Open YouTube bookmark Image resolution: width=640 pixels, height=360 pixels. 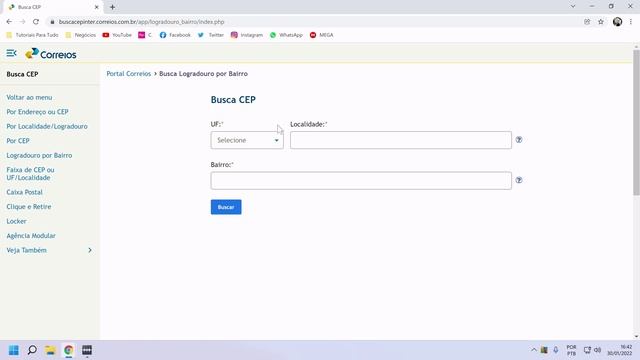click(117, 35)
